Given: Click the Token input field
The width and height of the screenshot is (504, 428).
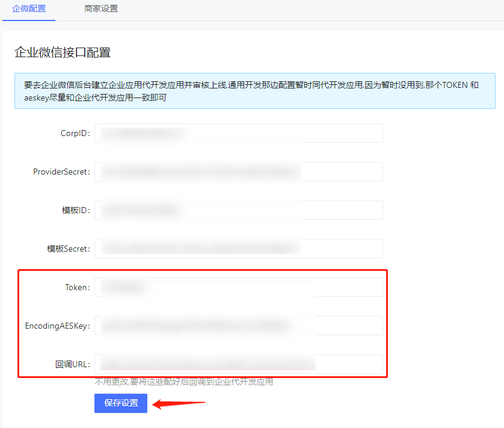Looking at the screenshot, I should click(239, 287).
